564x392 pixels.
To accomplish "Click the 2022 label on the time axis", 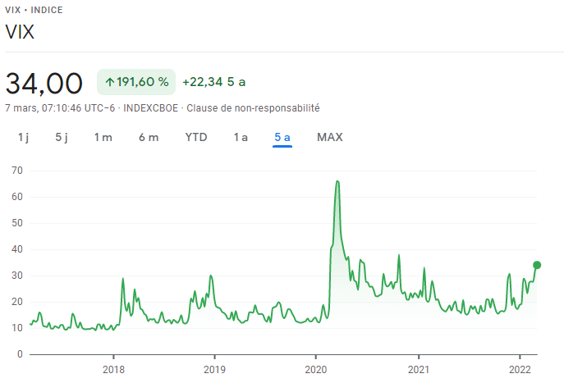I will tap(520, 368).
